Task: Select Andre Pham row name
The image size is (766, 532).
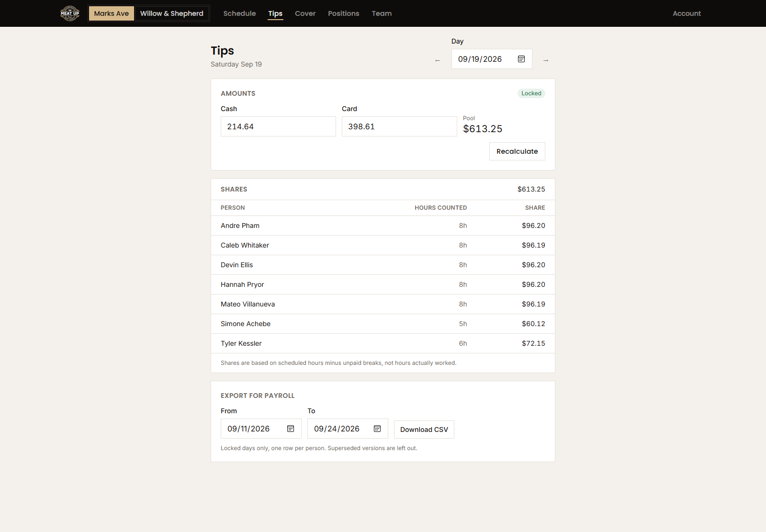Action: (240, 226)
